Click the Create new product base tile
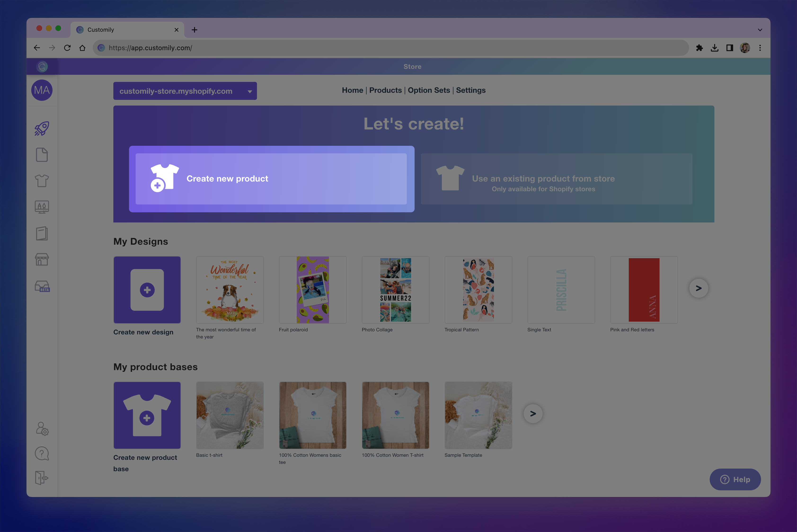 (x=147, y=415)
